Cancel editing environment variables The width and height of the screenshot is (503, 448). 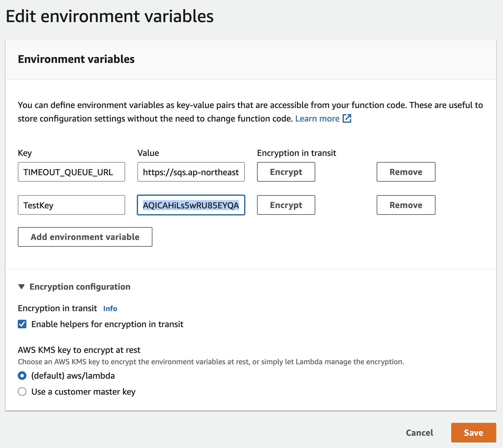419,433
